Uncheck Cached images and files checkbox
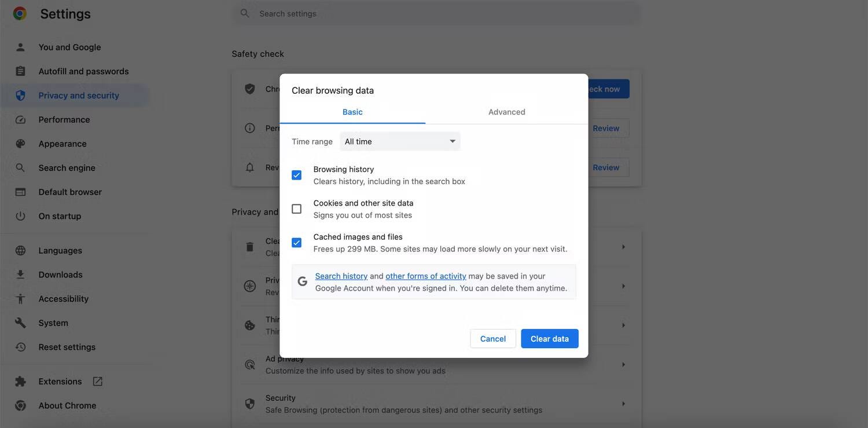The height and width of the screenshot is (428, 868). click(296, 243)
